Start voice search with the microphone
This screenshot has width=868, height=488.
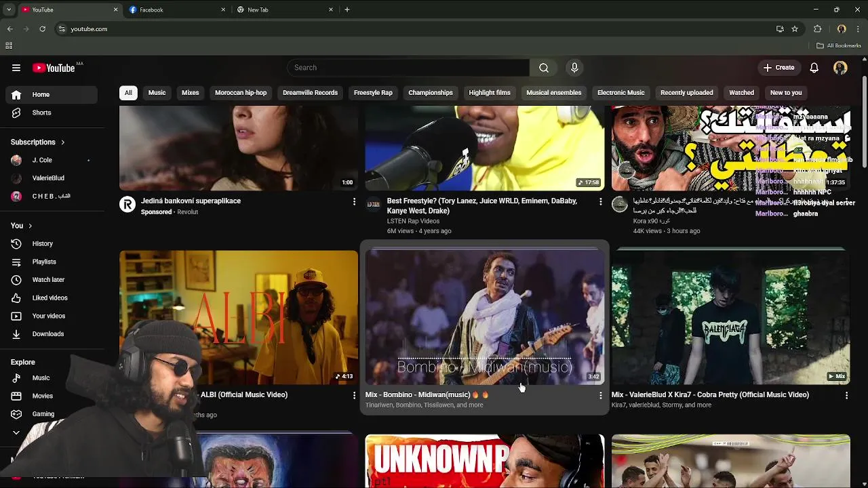pyautogui.click(x=574, y=68)
